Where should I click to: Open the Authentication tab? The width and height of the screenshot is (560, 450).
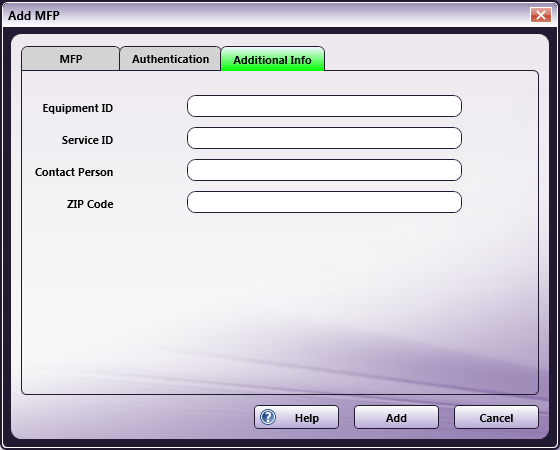pos(170,59)
